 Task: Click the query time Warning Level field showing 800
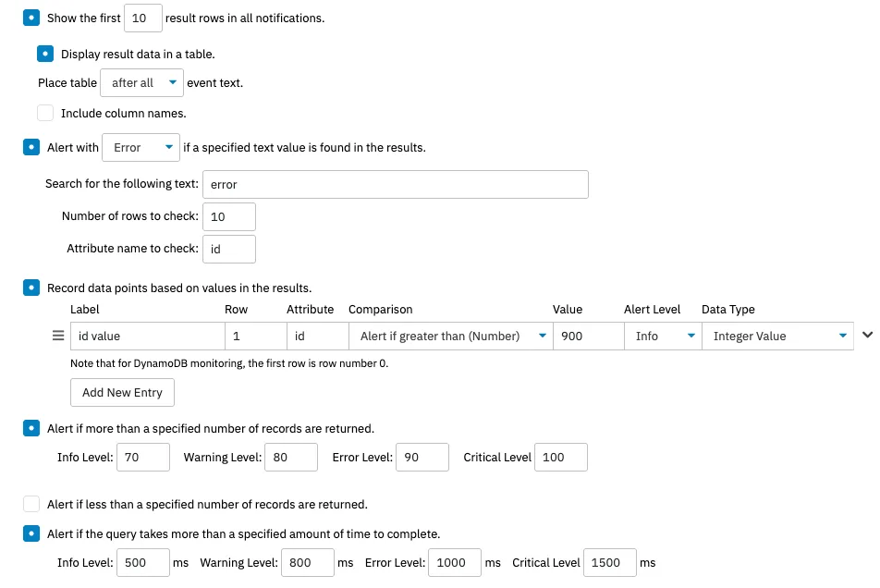tap(308, 563)
